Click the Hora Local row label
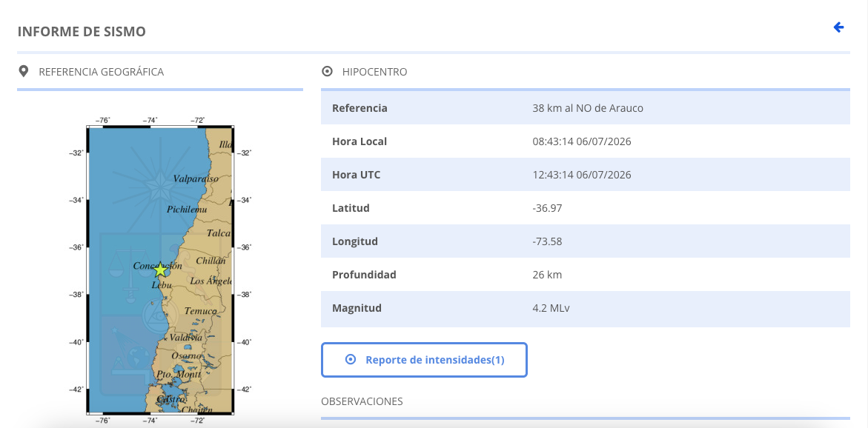This screenshot has height=428, width=868. 360,141
